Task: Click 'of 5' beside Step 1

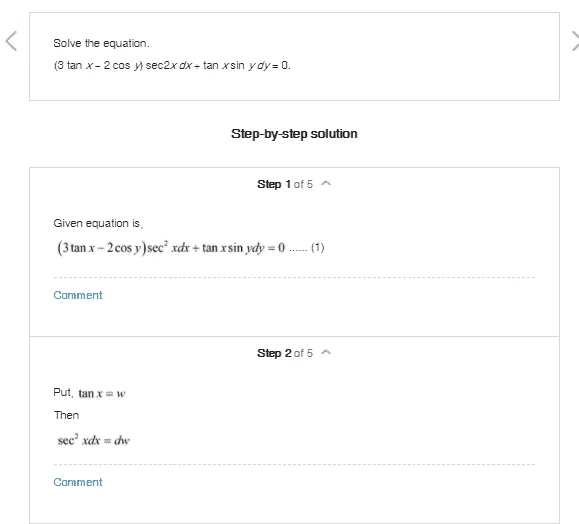Action: (303, 184)
